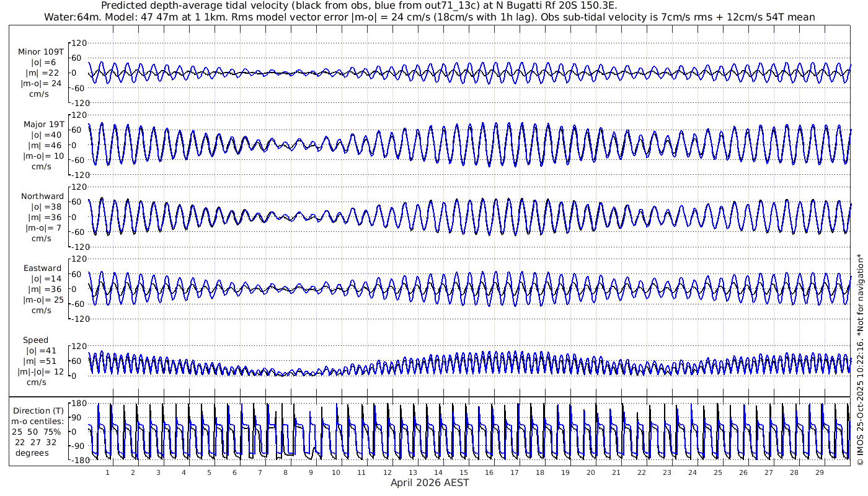Viewport: 868px width, 496px height.
Task: Select date tick 1 on the x-axis
Action: point(107,472)
